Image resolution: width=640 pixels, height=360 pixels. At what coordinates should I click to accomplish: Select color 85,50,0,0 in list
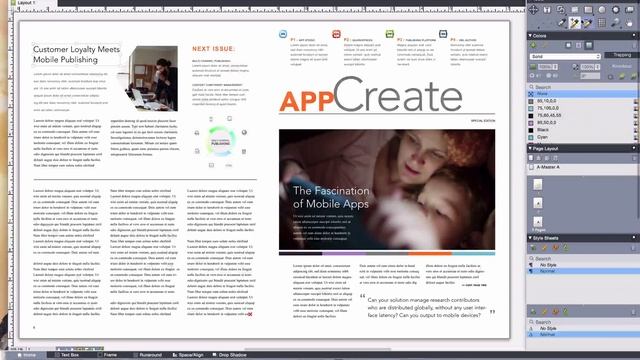coord(583,122)
